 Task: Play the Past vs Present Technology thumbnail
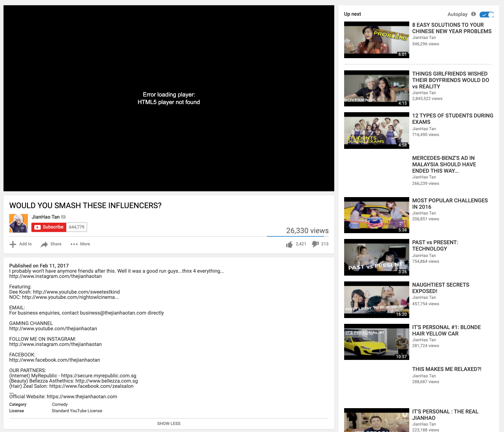376,257
